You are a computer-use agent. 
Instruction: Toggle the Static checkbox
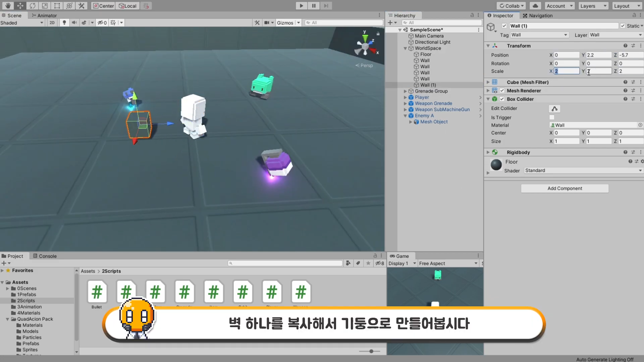pos(623,26)
